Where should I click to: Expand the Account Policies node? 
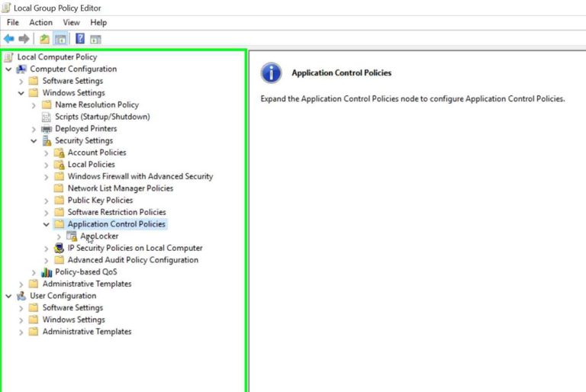click(x=47, y=153)
